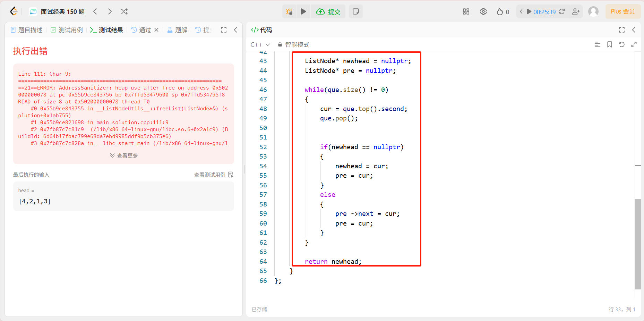Click the 'cur = que.top().second;' line
The height and width of the screenshot is (321, 644).
point(363,109)
